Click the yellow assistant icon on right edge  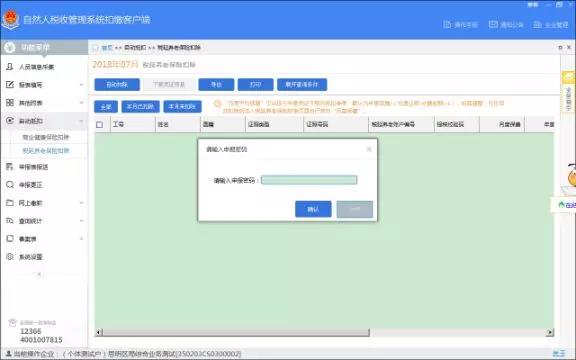coord(569,77)
